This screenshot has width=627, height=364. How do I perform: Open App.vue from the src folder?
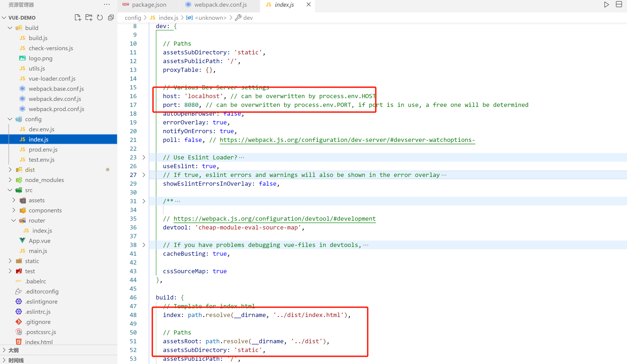click(x=39, y=241)
